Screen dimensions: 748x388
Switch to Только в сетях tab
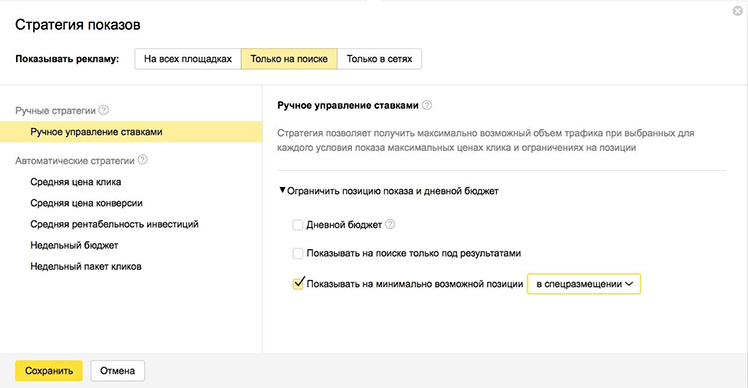pyautogui.click(x=379, y=59)
